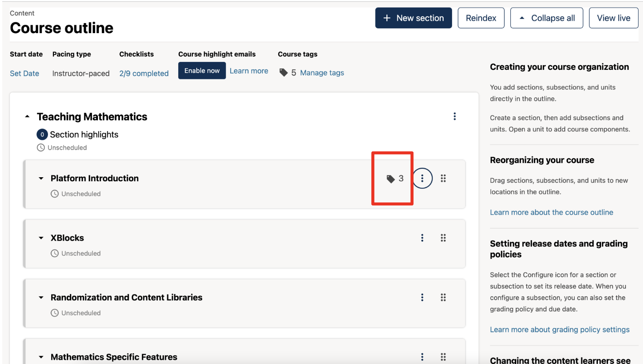Click the Set Date link
The width and height of the screenshot is (643, 364).
tap(24, 73)
